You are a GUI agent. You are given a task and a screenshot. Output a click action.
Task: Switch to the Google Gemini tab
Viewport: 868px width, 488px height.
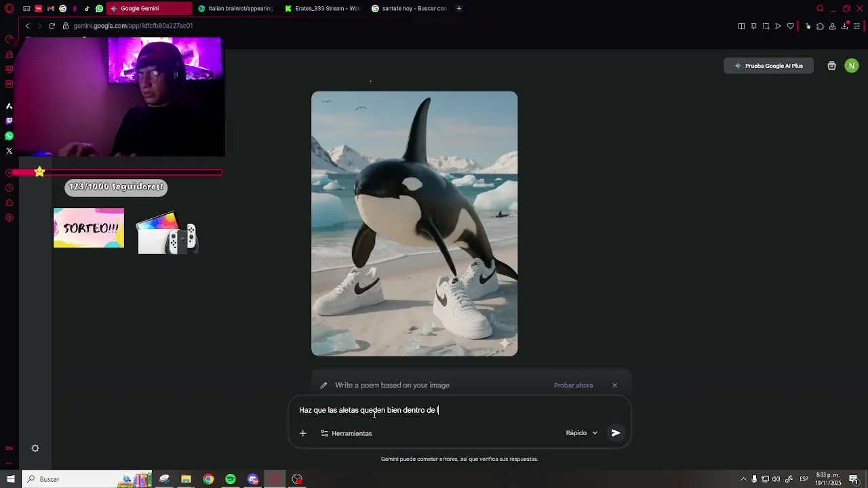pos(149,9)
